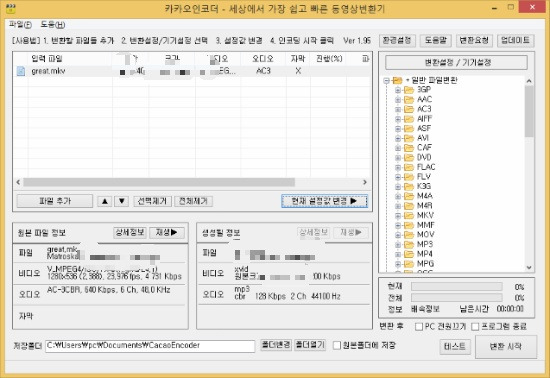This screenshot has height=378, width=550.
Task: Click the 테스트 button
Action: click(455, 347)
